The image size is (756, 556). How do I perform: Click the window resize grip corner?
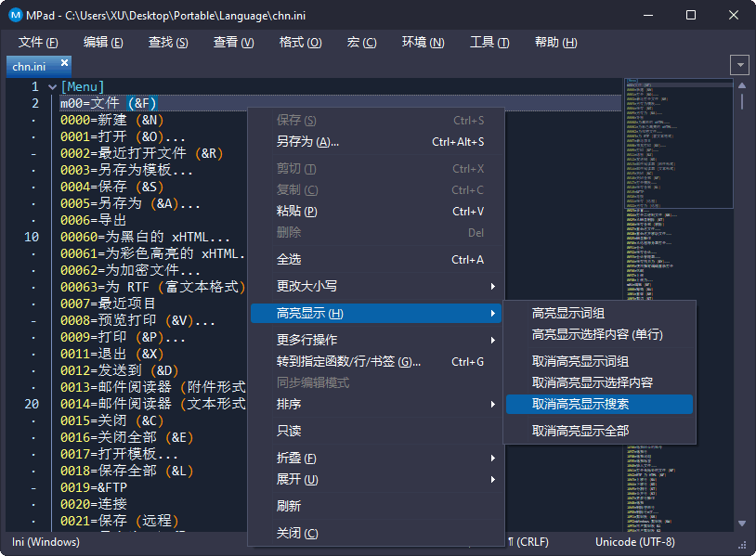pyautogui.click(x=742, y=546)
